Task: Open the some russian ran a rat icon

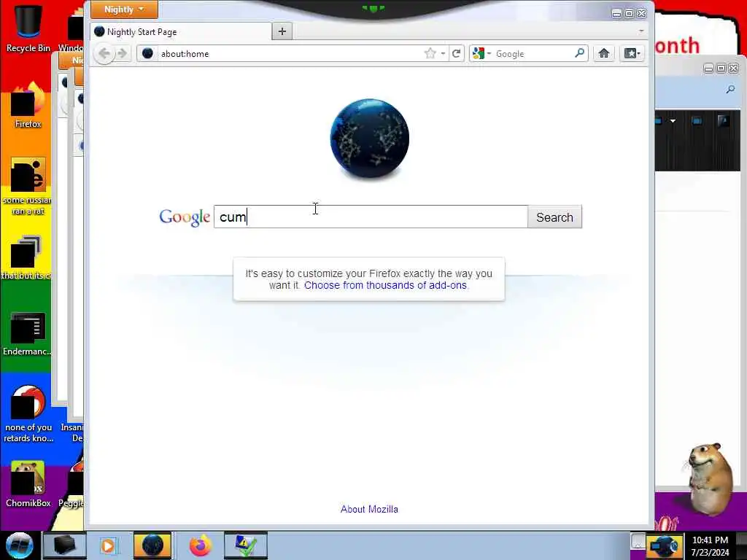Action: coord(28,186)
